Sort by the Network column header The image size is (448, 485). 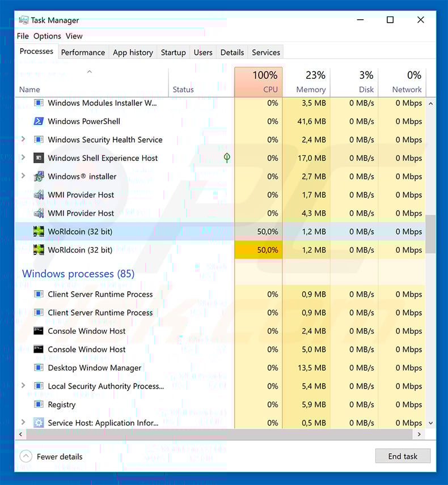click(x=402, y=82)
